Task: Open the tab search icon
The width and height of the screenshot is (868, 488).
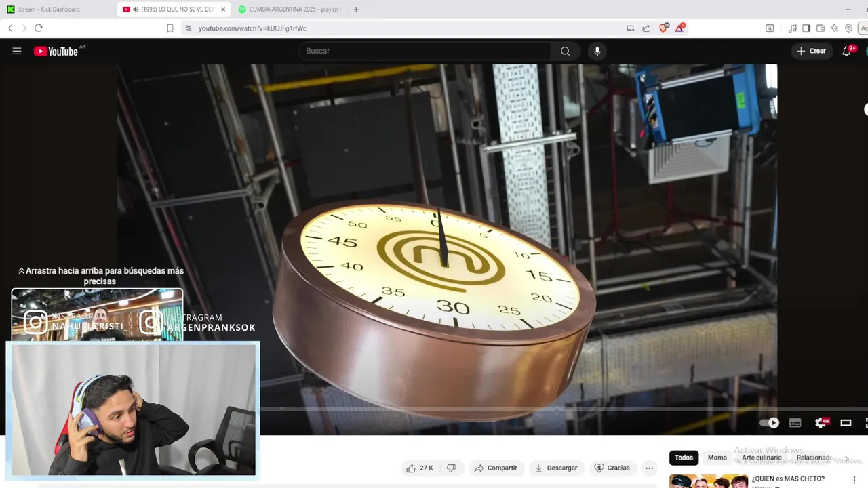Action: (x=770, y=28)
